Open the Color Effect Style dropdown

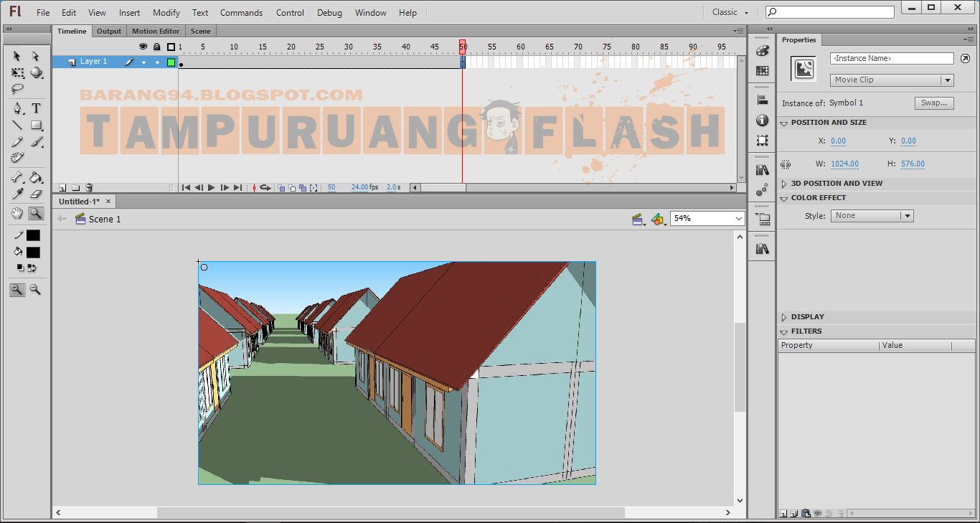[x=872, y=216]
